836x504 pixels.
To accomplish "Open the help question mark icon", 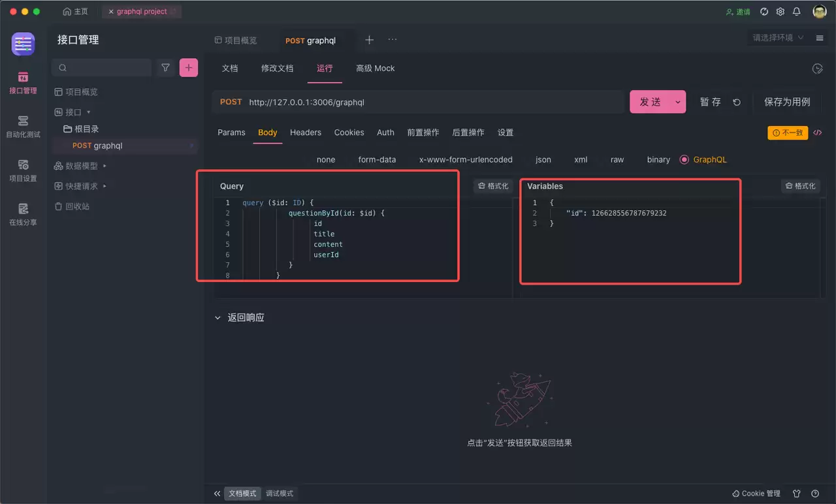I will tap(815, 494).
